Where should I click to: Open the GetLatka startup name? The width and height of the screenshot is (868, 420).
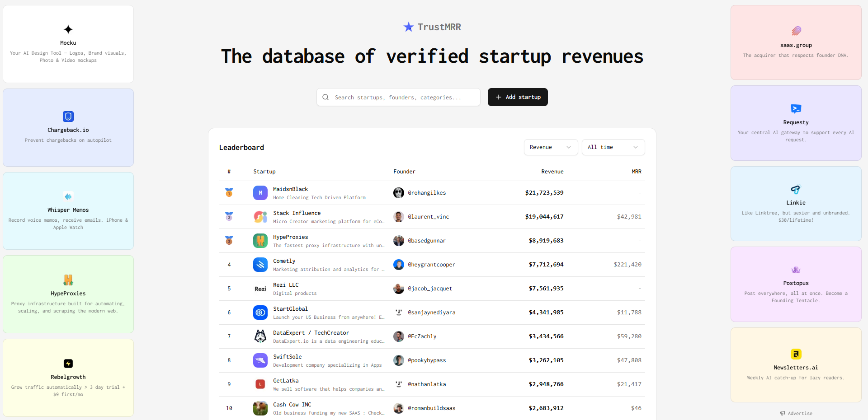286,381
